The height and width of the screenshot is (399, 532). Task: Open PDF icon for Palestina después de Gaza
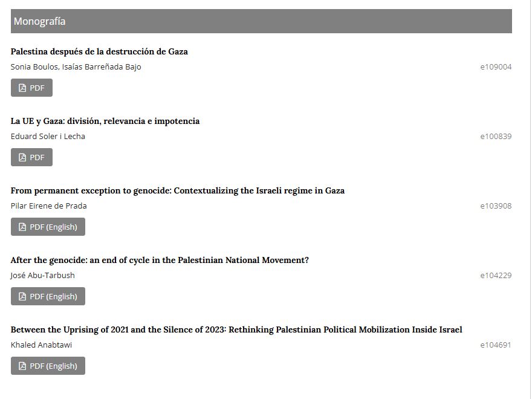(x=22, y=88)
